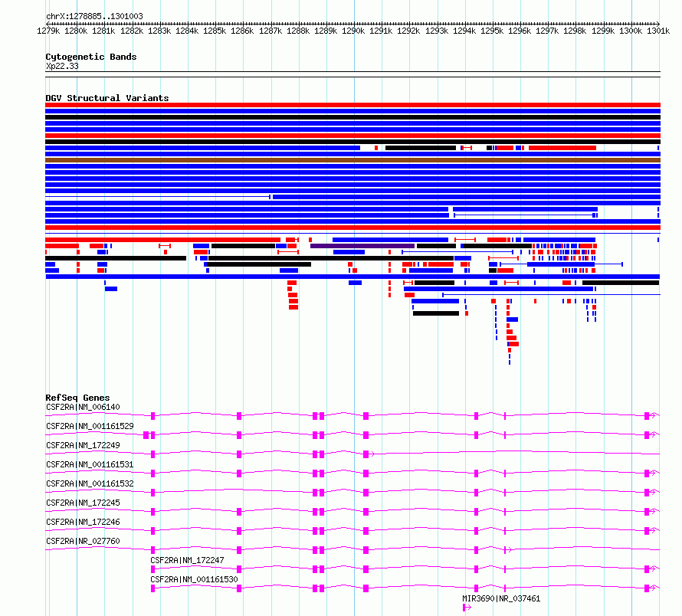Open the CSF2RA|NM_172245 transcript label
The height and width of the screenshot is (616, 682).
(x=83, y=503)
